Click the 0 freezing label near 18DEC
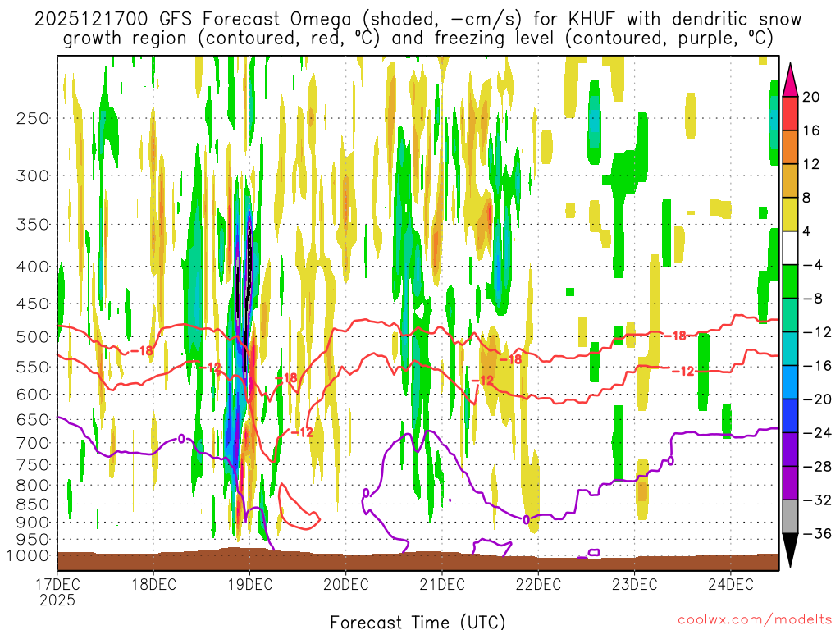The width and height of the screenshot is (840, 630). [x=181, y=439]
